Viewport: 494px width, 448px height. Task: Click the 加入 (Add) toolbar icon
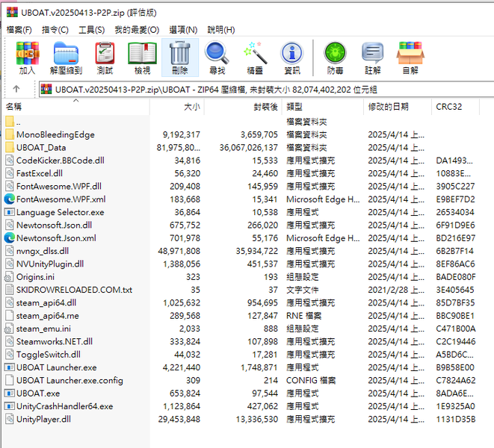[x=28, y=57]
